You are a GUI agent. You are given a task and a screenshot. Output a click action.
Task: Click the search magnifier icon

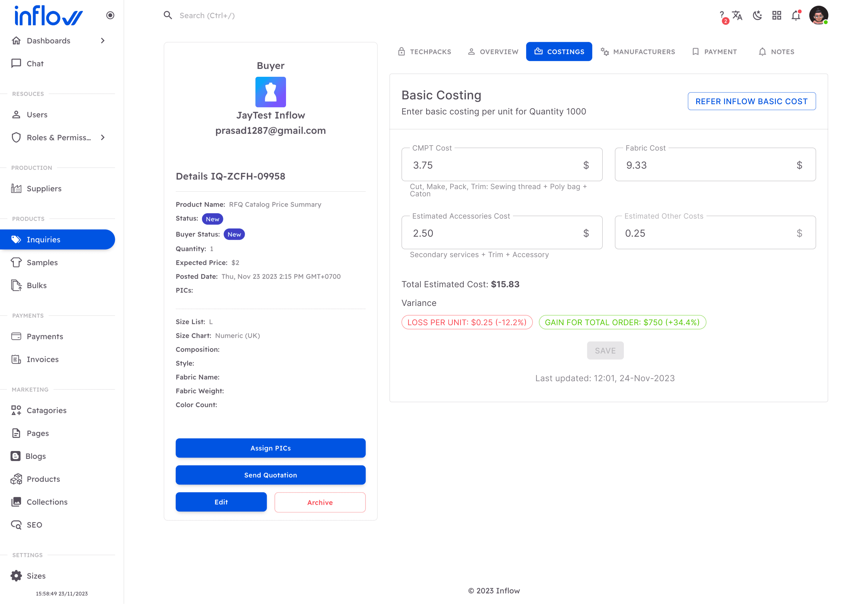coord(168,15)
